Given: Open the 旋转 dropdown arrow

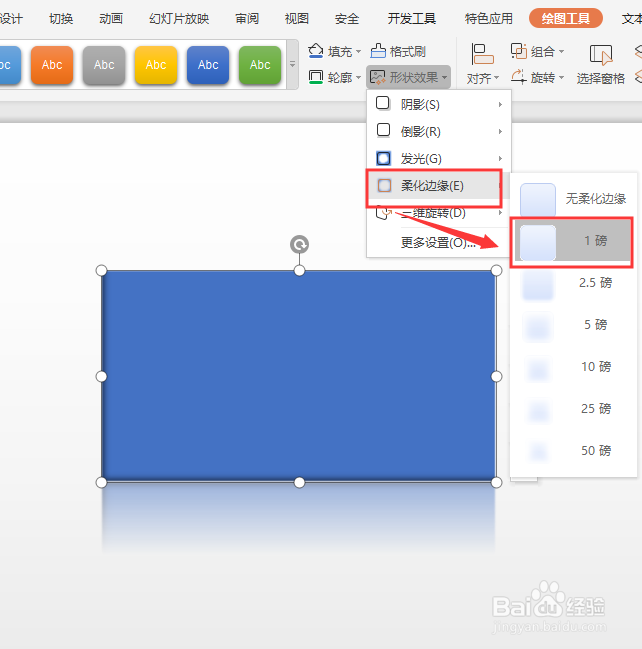Looking at the screenshot, I should [561, 77].
